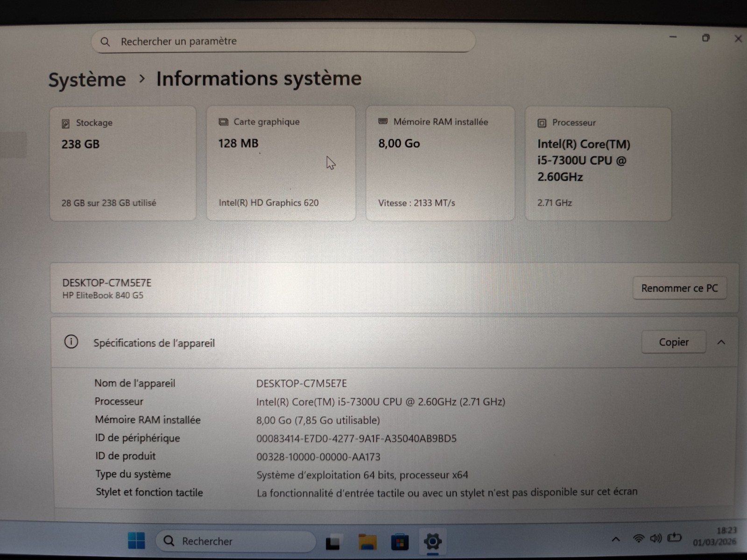Collapse the Spécifications de l'appareil section

click(721, 343)
